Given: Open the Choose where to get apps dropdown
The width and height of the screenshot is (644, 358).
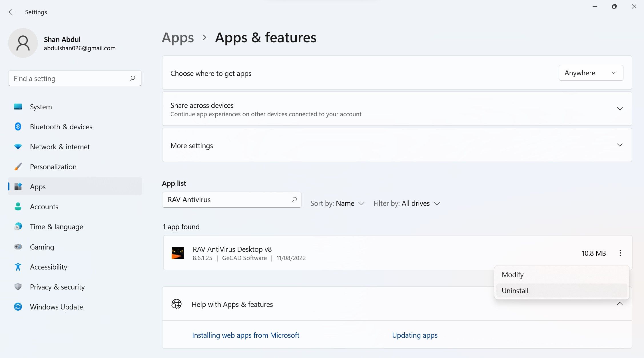Looking at the screenshot, I should click(589, 73).
